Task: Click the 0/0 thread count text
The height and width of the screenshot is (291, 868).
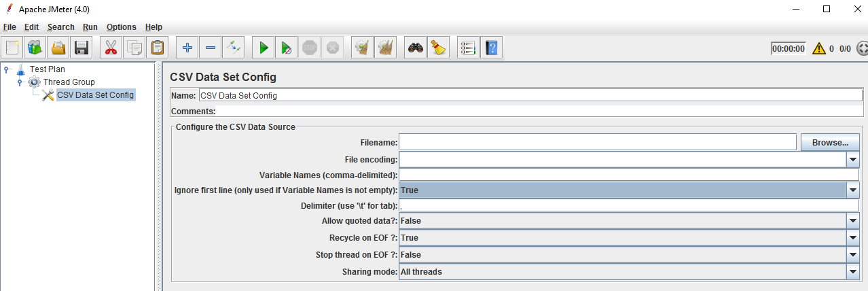Action: (x=845, y=49)
